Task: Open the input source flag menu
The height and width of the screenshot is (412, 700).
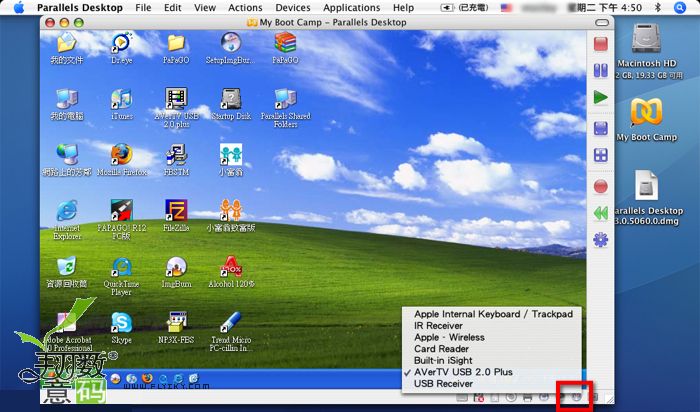Action: [506, 8]
